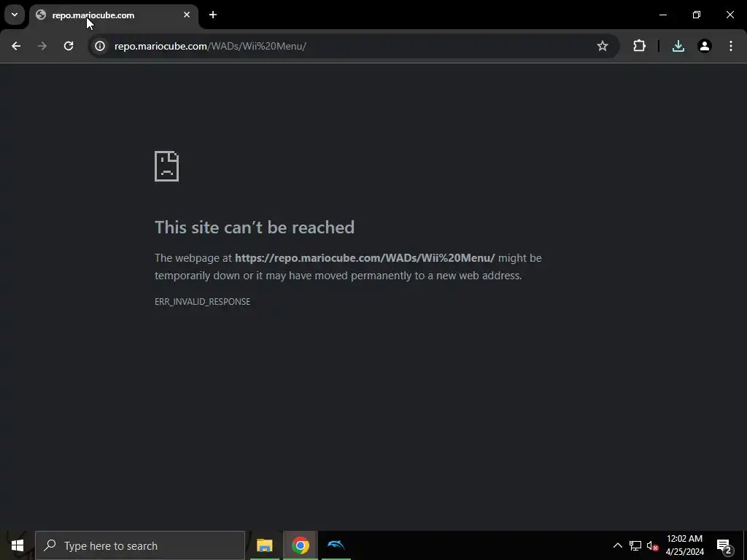Click the "Type here to search" taskbar box
747x560 pixels.
pyautogui.click(x=140, y=545)
